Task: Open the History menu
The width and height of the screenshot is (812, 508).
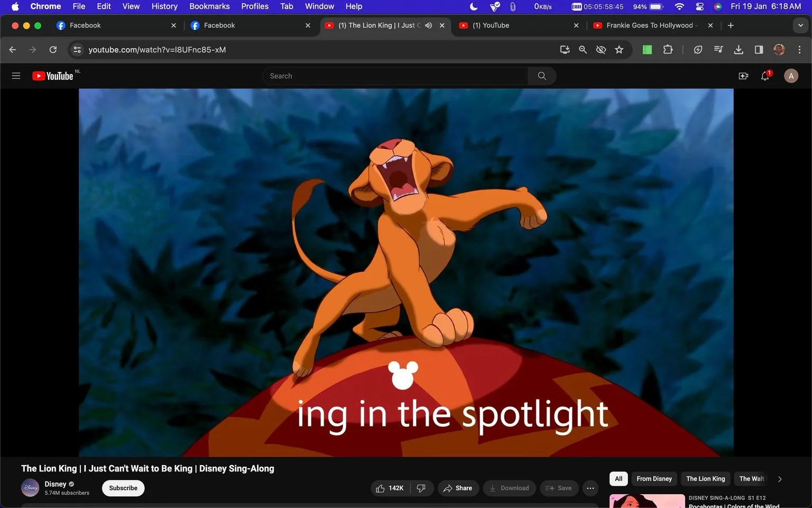Action: (x=164, y=6)
